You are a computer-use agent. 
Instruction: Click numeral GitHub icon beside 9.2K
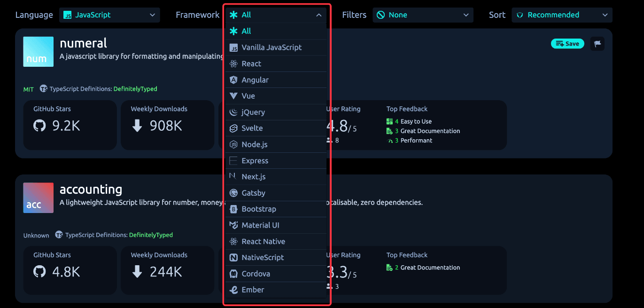click(40, 126)
